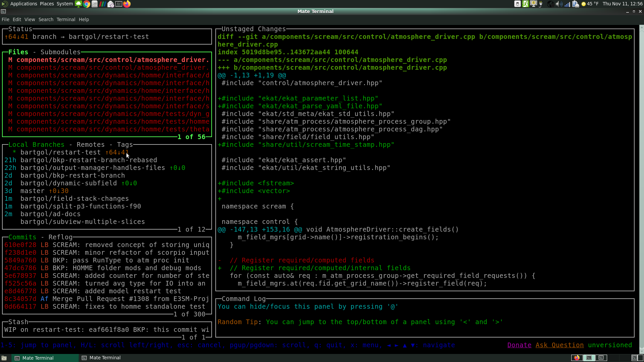The image size is (644, 362).
Task: Click the show desktop icon in the bottom panel
Action: coord(4,358)
